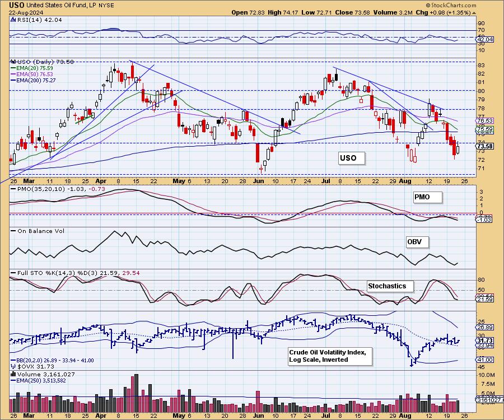The height and width of the screenshot is (420, 504).
Task: Click the Stochastics annotation box
Action: click(x=390, y=286)
